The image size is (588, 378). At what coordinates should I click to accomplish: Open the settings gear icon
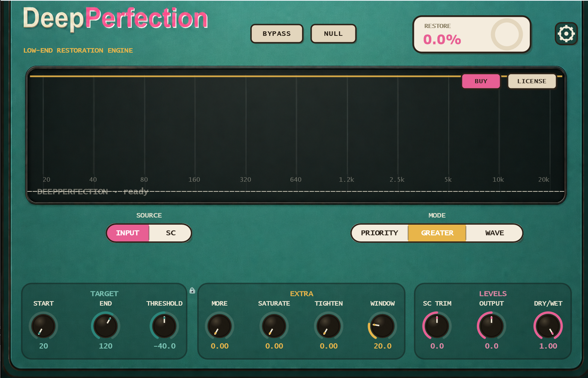566,34
